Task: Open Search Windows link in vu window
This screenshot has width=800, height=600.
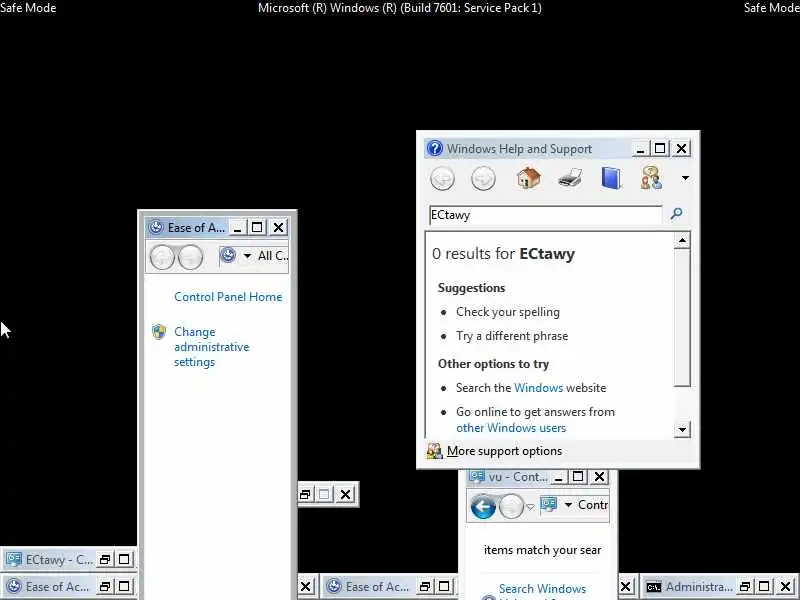Action: click(542, 589)
